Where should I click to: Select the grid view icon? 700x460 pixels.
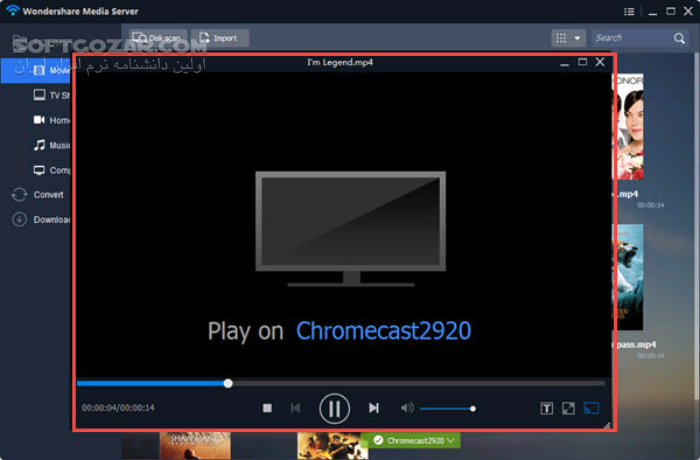[x=561, y=38]
